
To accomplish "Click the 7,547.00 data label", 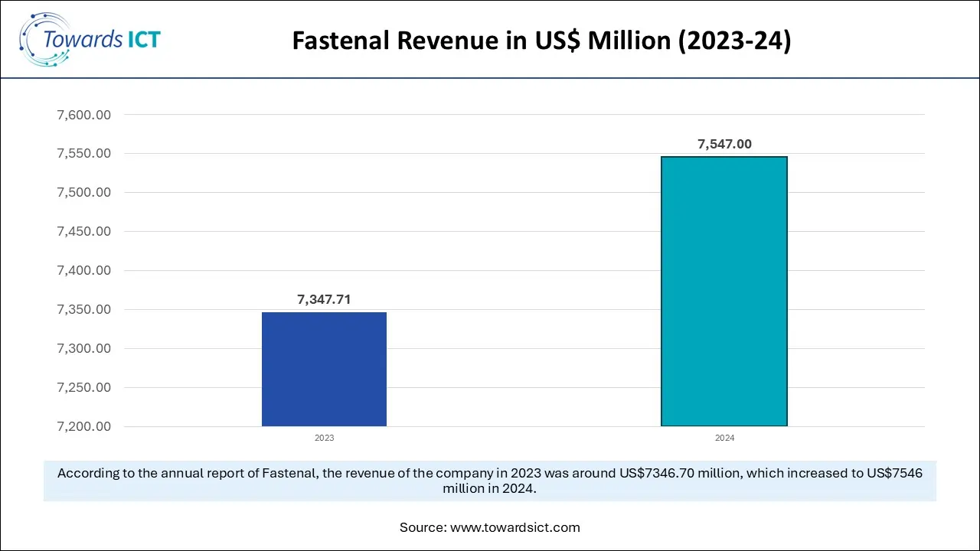I will pyautogui.click(x=724, y=143).
